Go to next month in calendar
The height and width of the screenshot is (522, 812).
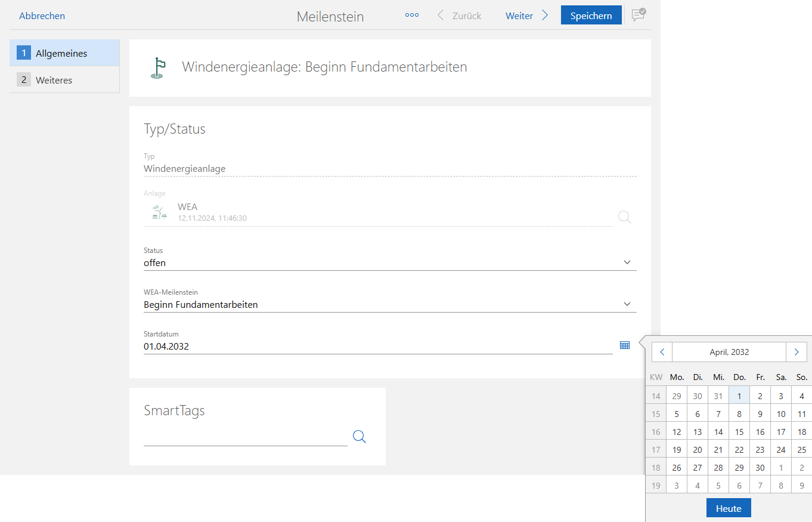coord(796,352)
